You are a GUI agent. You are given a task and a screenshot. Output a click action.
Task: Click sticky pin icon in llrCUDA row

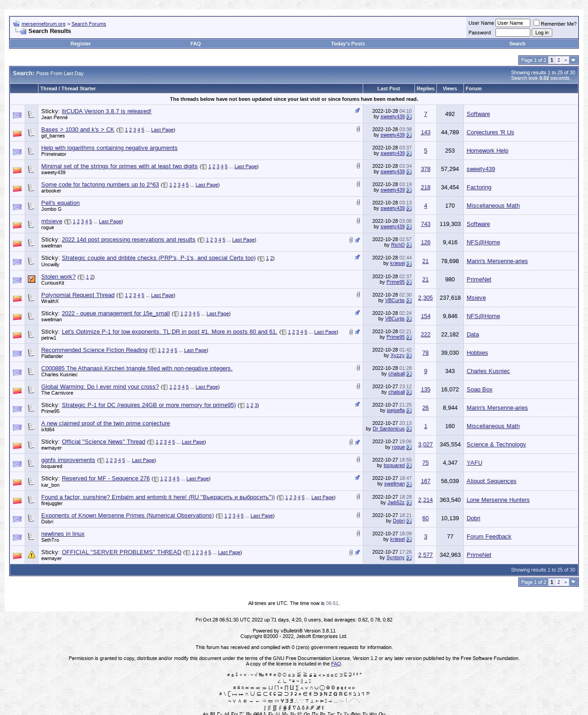pyautogui.click(x=358, y=110)
